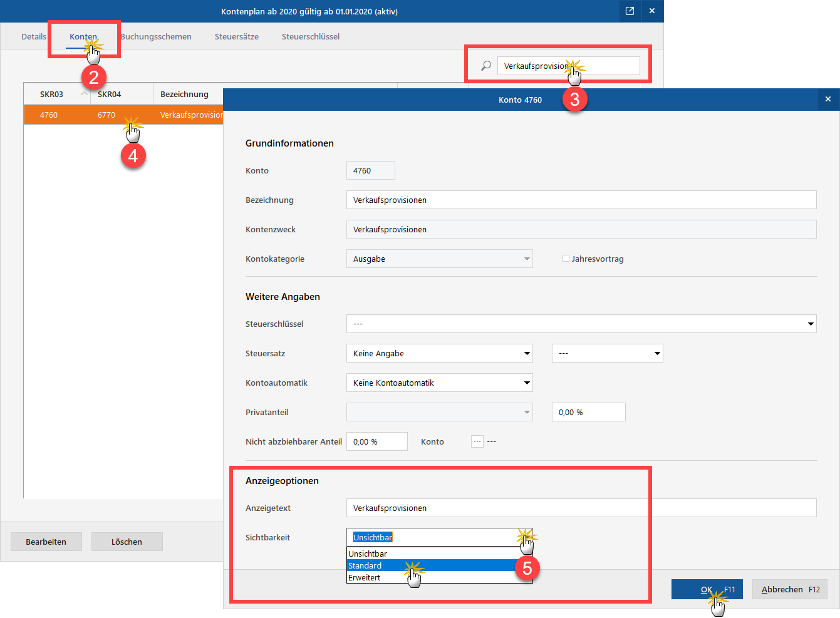Close the Konto 4760 dialog
This screenshot has height=618, width=840.
coord(827,99)
